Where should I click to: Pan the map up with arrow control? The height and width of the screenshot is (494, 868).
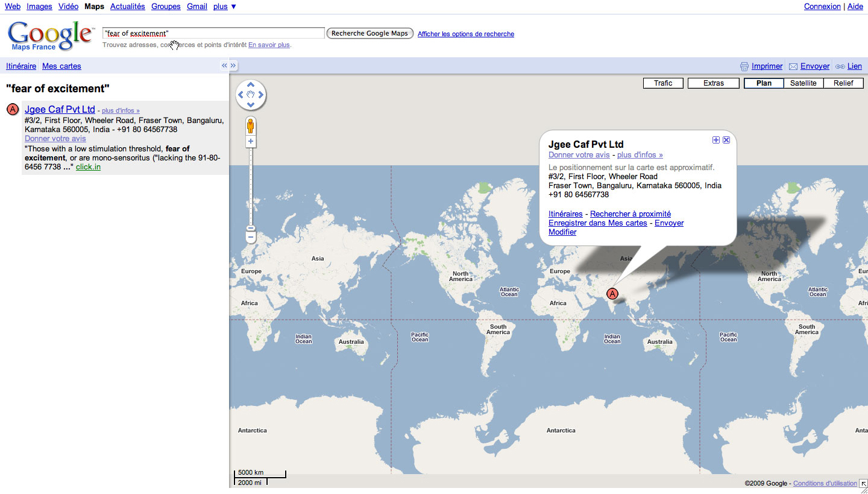251,85
